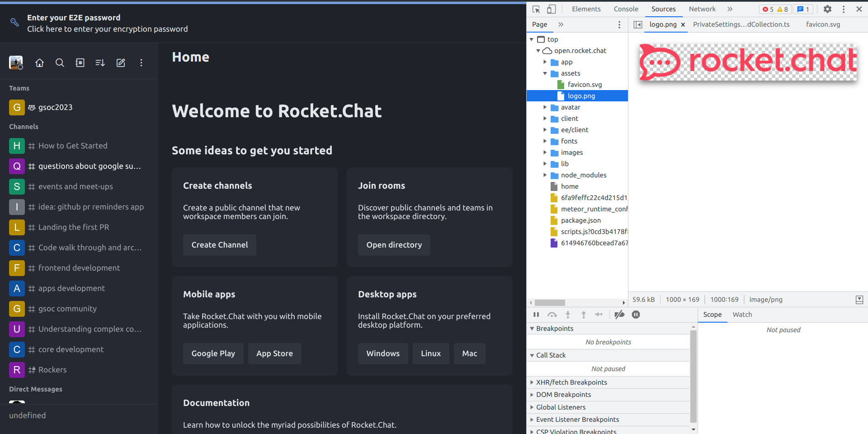Open the kebab menu in Rocket.Chat sidebar

(x=141, y=63)
